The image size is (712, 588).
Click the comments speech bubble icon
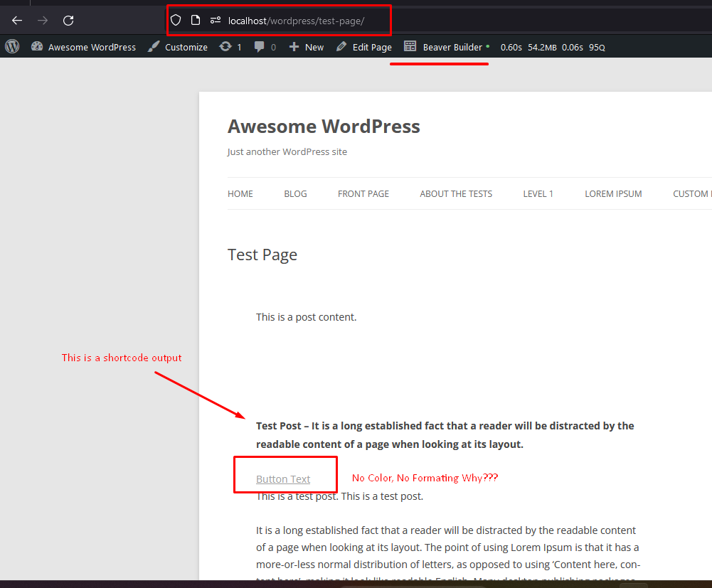pos(260,46)
